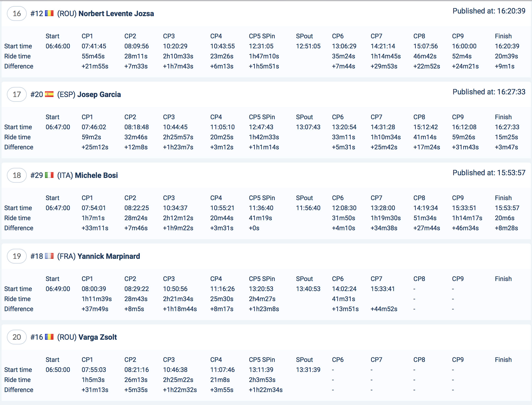
Task: Click the rank 20 position badge
Action: coord(17,337)
